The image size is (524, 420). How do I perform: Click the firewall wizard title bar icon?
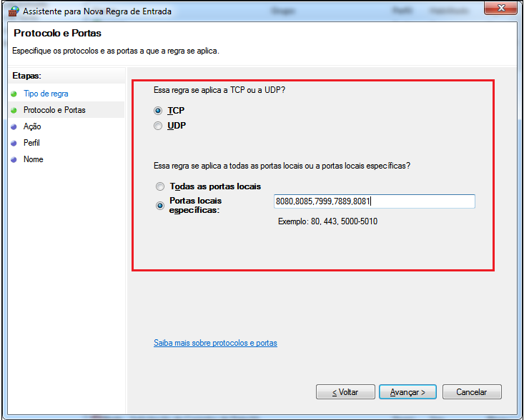(x=14, y=11)
